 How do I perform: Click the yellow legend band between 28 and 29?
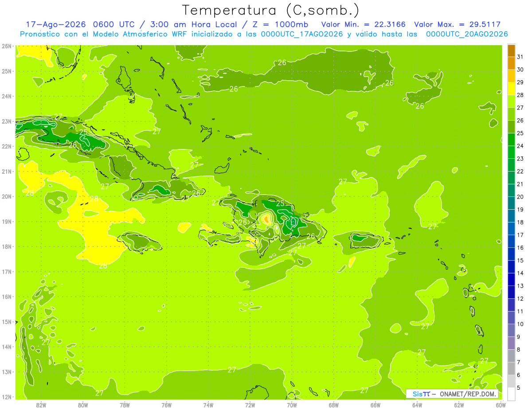coord(511,89)
